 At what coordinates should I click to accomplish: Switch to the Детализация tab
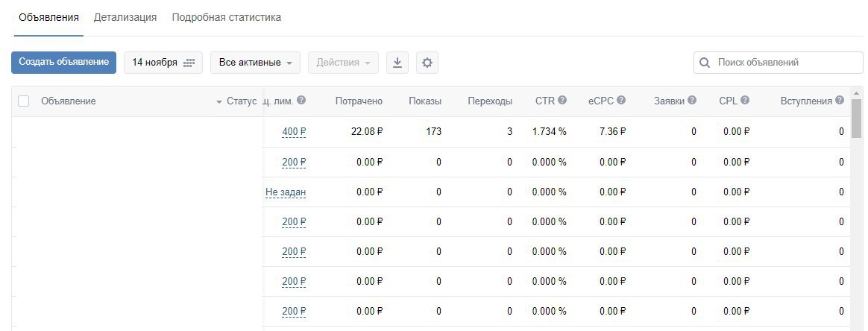[x=125, y=17]
